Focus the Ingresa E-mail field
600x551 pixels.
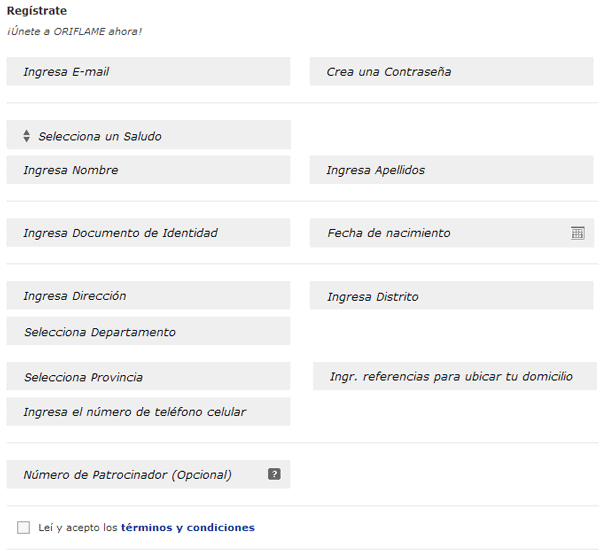pyautogui.click(x=148, y=71)
